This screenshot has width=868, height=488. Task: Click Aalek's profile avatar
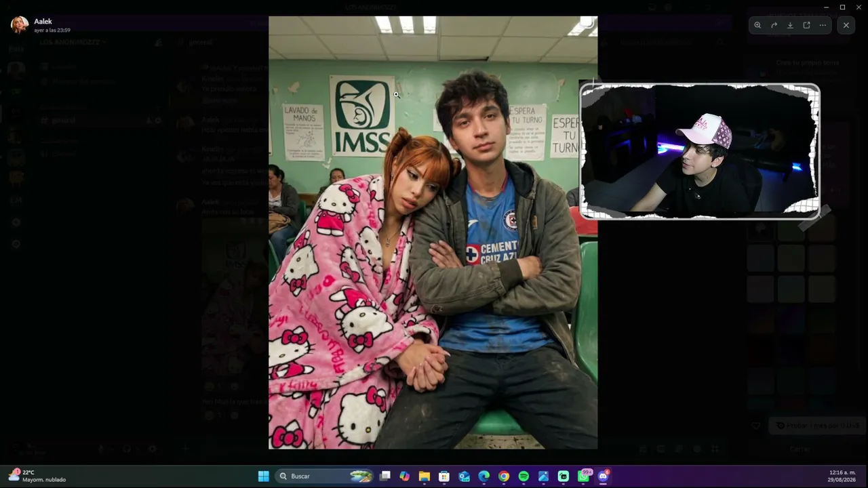coord(20,25)
